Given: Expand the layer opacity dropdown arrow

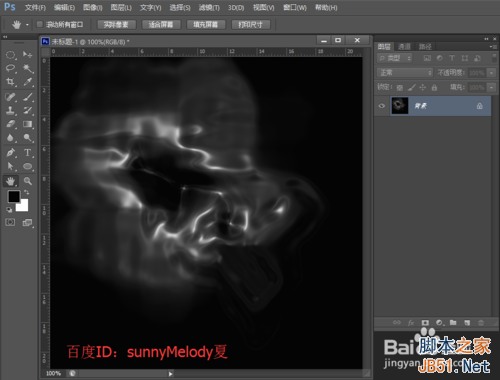Looking at the screenshot, I should point(492,73).
